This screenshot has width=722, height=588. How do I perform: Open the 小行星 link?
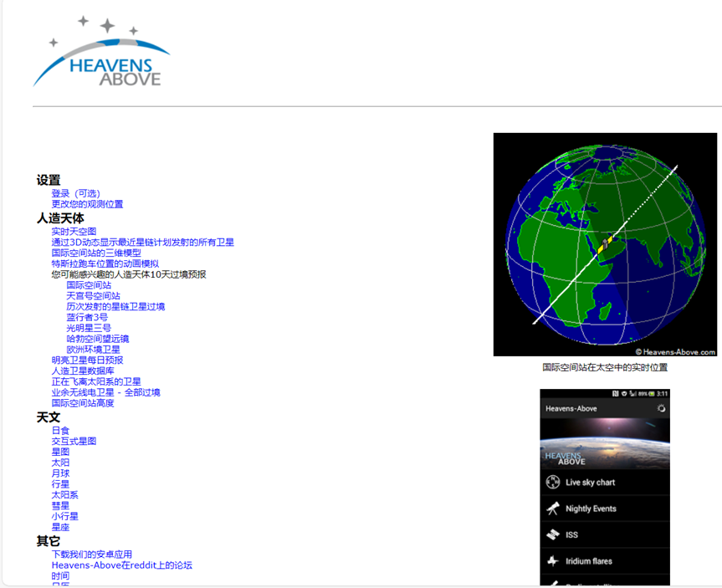click(x=65, y=516)
